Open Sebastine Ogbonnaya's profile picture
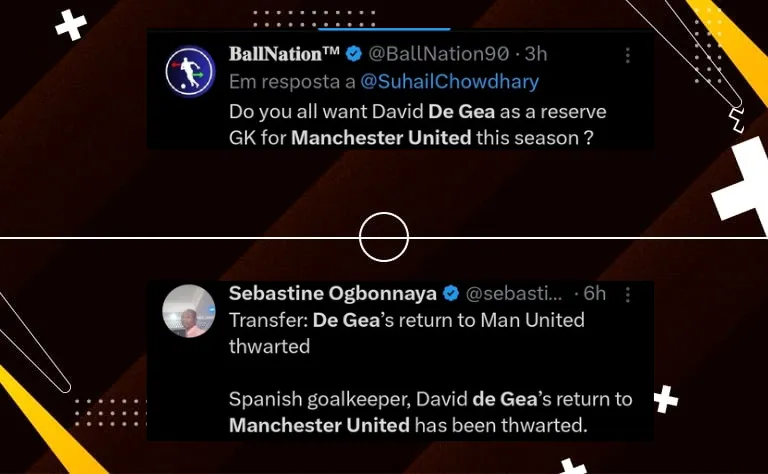 coord(190,311)
